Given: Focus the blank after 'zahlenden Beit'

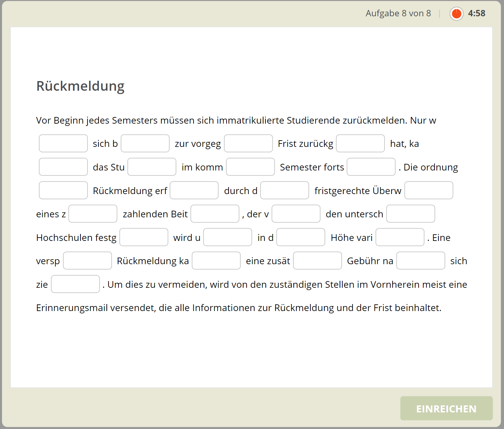Looking at the screenshot, I should (x=215, y=214).
